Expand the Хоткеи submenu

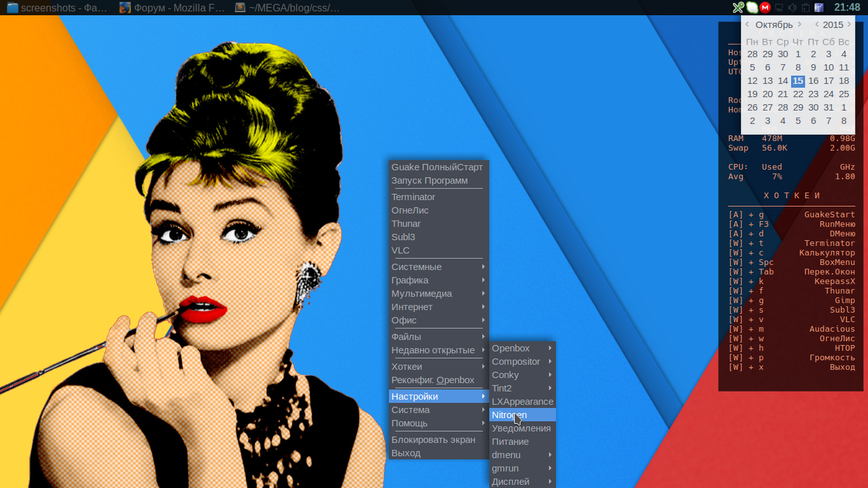438,367
